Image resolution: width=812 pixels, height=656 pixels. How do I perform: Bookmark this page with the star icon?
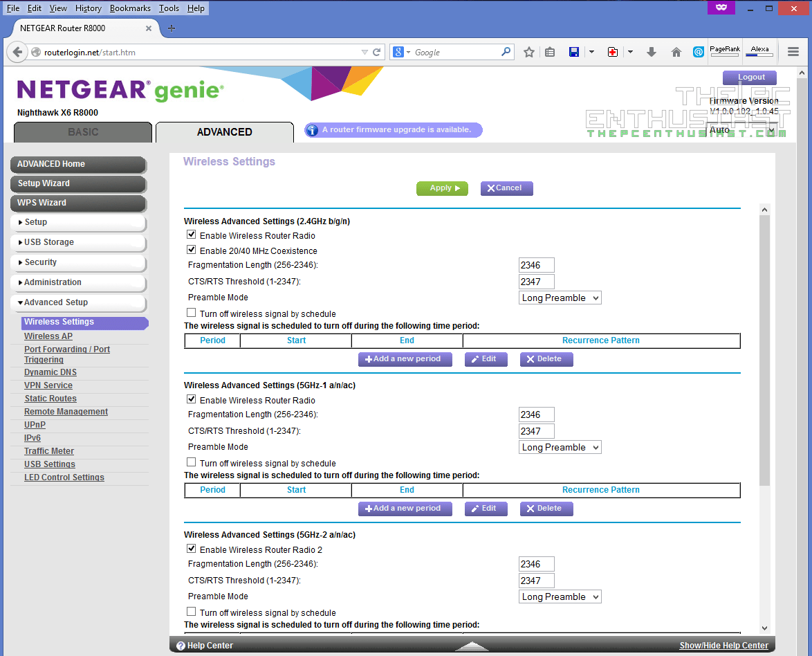tap(529, 52)
